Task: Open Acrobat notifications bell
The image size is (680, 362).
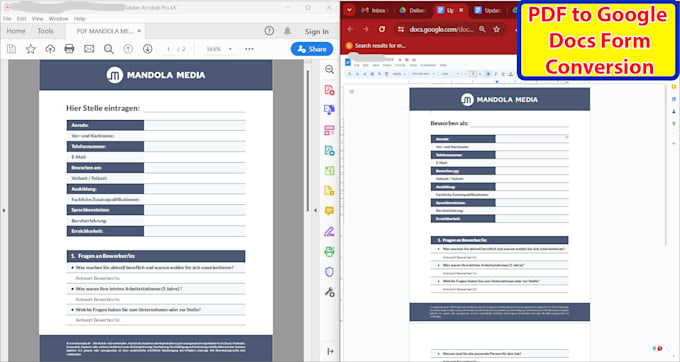Action: 287,31
